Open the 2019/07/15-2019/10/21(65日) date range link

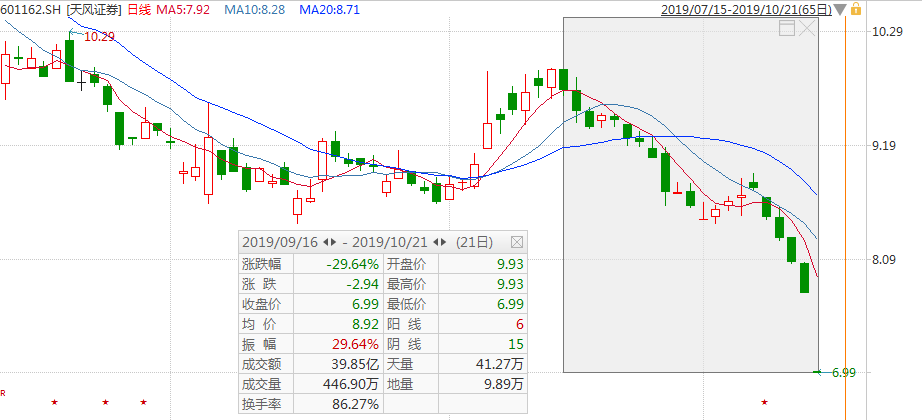click(x=747, y=9)
